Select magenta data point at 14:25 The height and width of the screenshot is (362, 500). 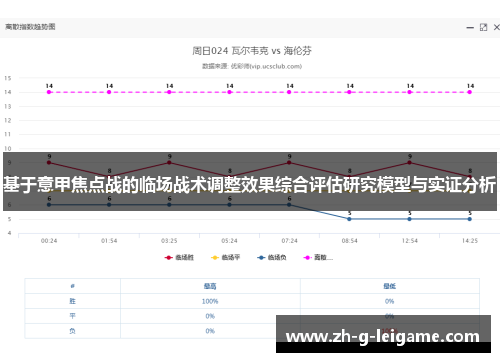coord(470,92)
